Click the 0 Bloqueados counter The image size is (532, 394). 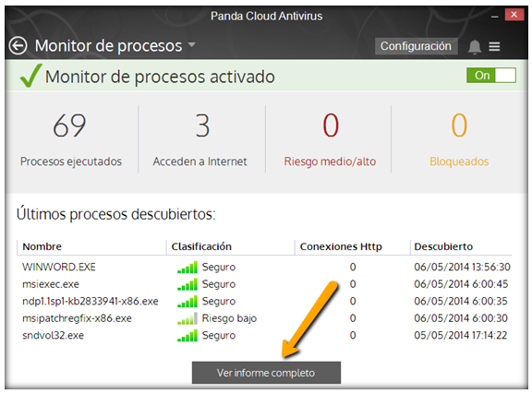coord(459,139)
